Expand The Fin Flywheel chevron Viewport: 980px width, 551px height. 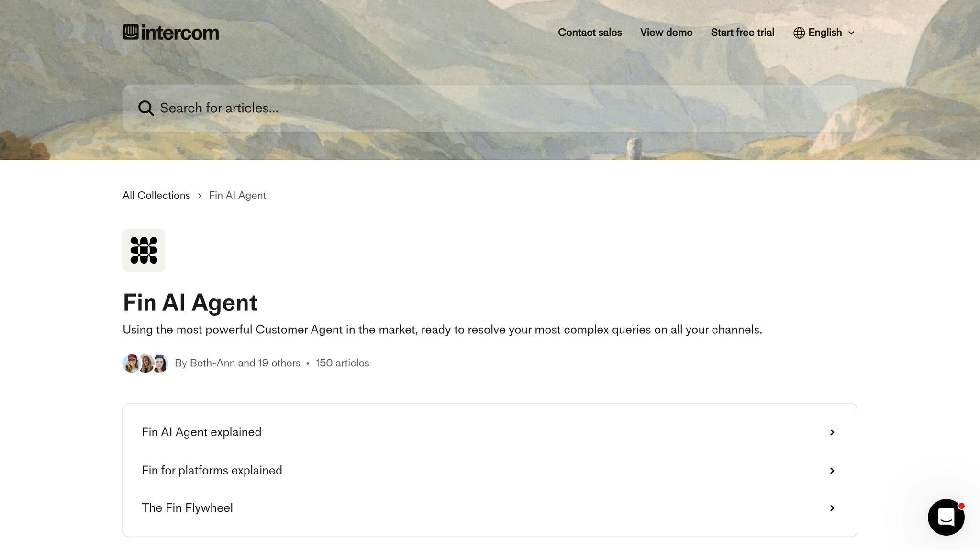point(832,508)
